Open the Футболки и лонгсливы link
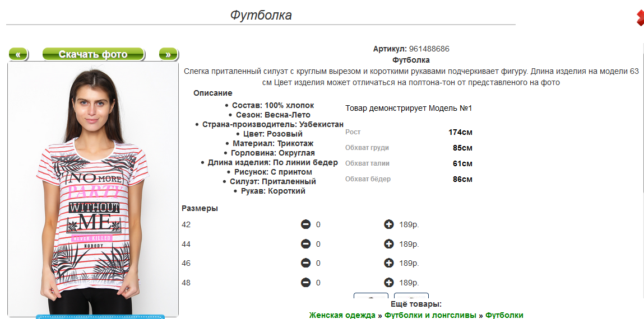This screenshot has height=319, width=644. pyautogui.click(x=430, y=315)
